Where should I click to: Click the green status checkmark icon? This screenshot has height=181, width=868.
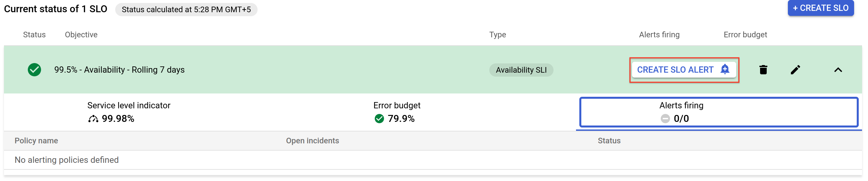(x=34, y=70)
